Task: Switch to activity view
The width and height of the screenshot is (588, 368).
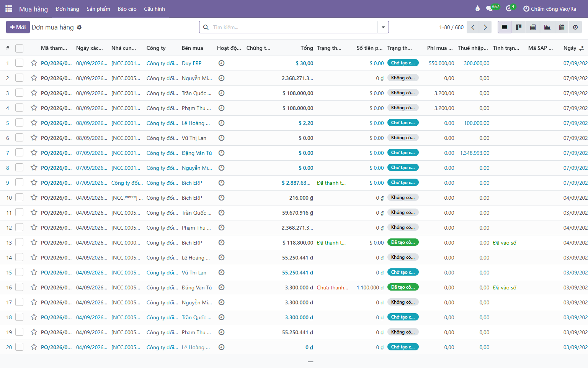Action: point(575,27)
